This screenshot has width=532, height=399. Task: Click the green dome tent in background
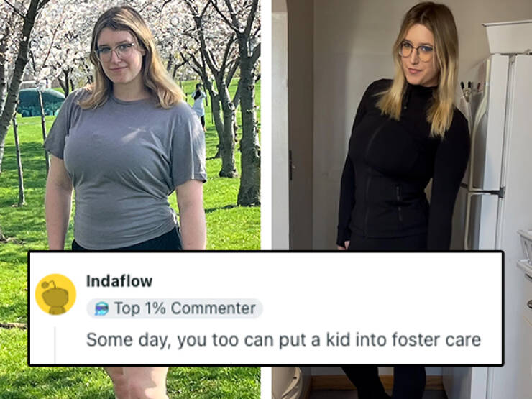click(x=40, y=103)
